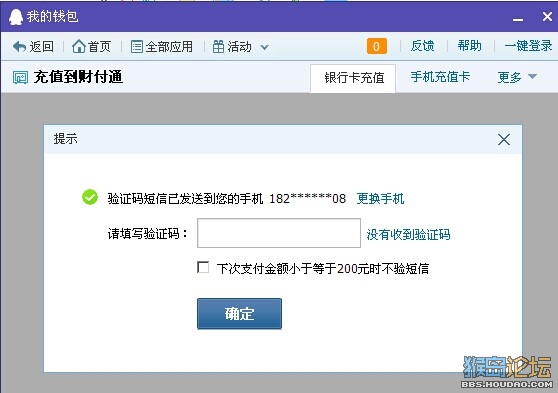
Task: Switch to the 银行卡充值 tab
Action: coord(353,78)
